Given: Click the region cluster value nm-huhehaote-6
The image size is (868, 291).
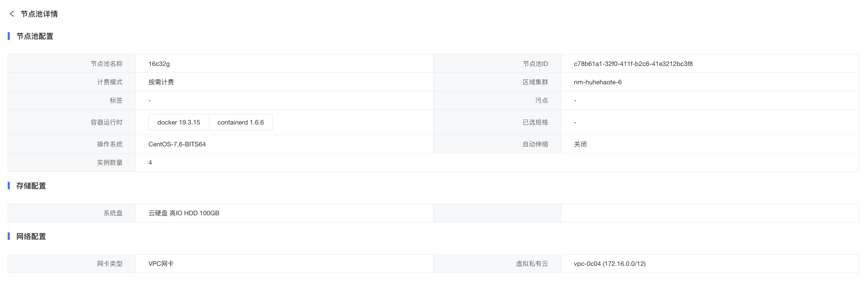Looking at the screenshot, I should 598,82.
